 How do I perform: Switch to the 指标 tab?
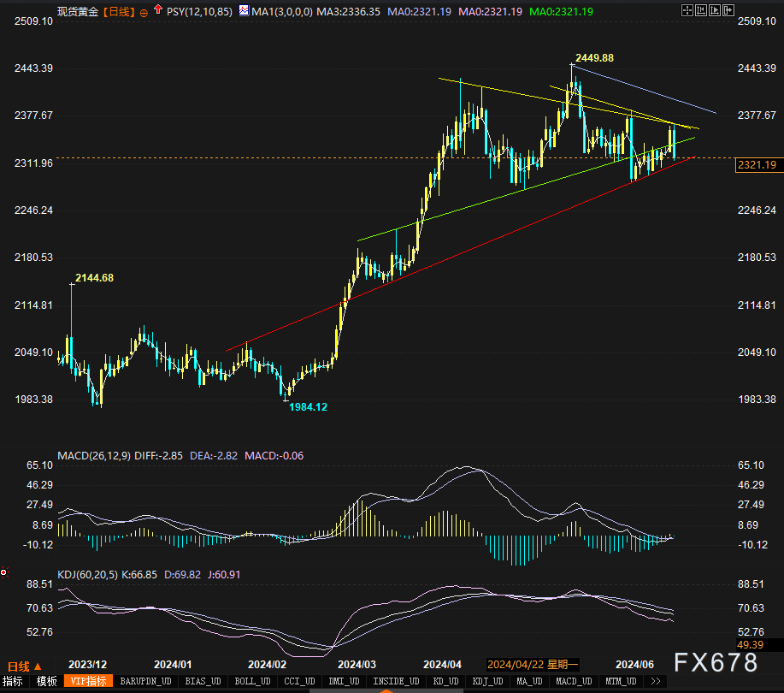[x=13, y=682]
